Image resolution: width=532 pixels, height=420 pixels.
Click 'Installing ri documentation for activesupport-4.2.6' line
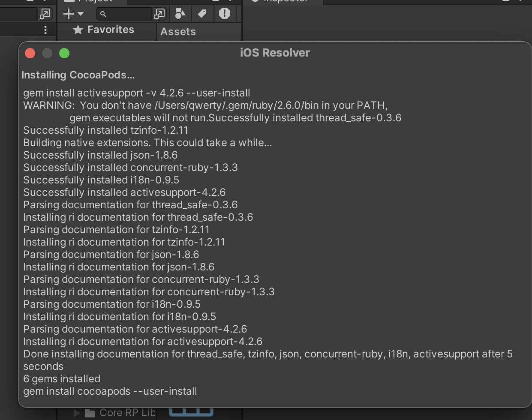(143, 342)
